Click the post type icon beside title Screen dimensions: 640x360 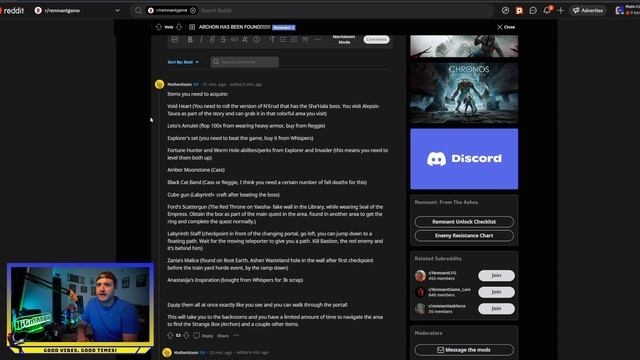click(x=192, y=27)
